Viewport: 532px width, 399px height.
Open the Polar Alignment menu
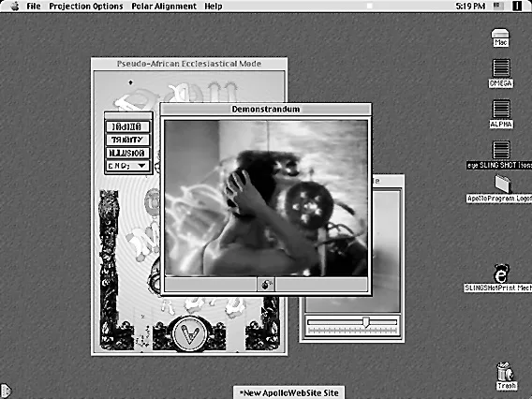(x=164, y=7)
